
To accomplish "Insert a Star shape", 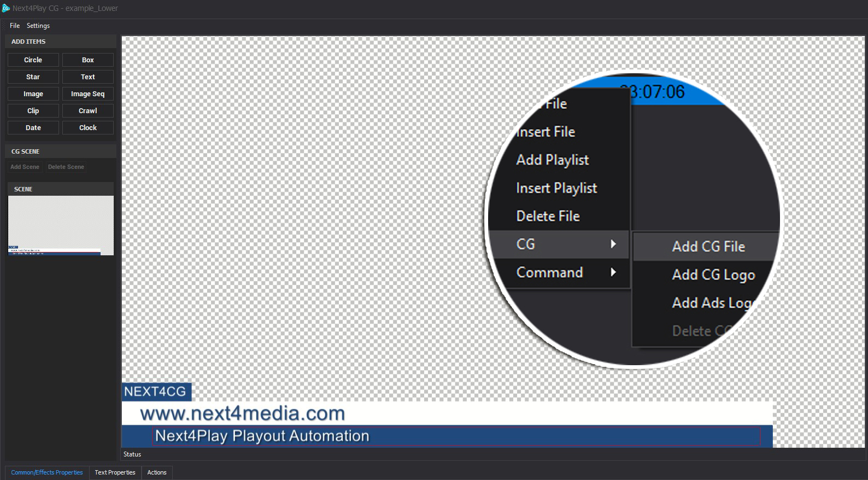I will coord(33,77).
